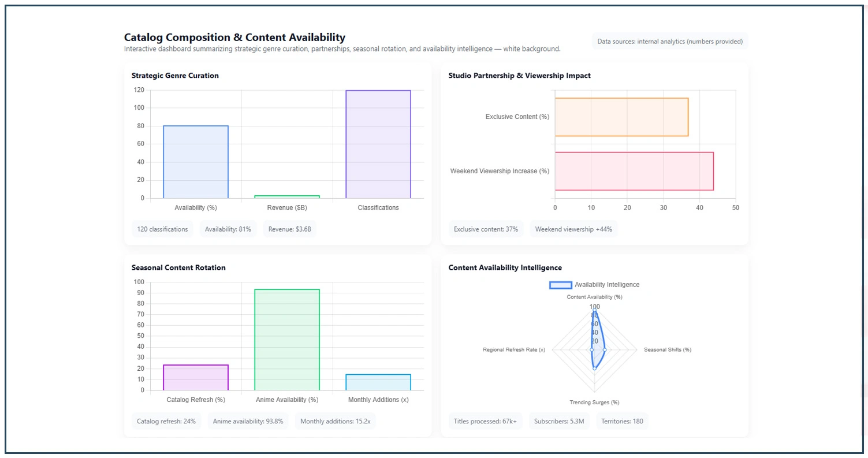Click the Anime availability: 93.8% chip

pos(248,421)
